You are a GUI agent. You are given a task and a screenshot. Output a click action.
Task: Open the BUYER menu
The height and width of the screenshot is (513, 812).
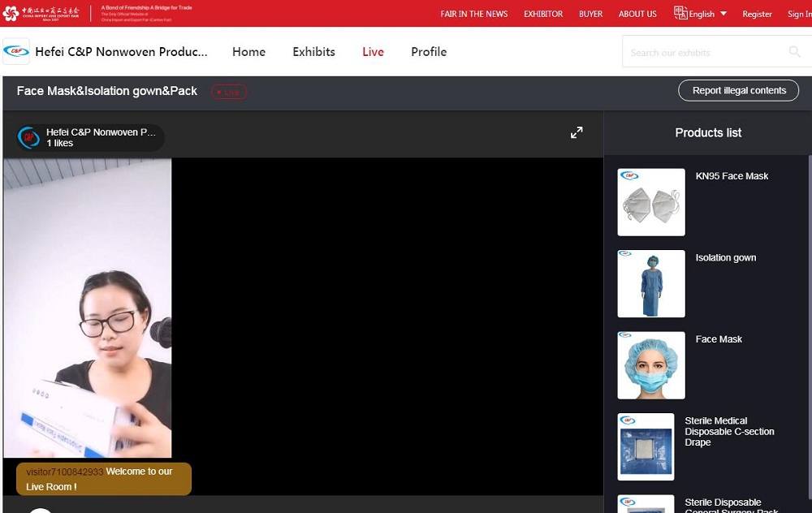591,14
